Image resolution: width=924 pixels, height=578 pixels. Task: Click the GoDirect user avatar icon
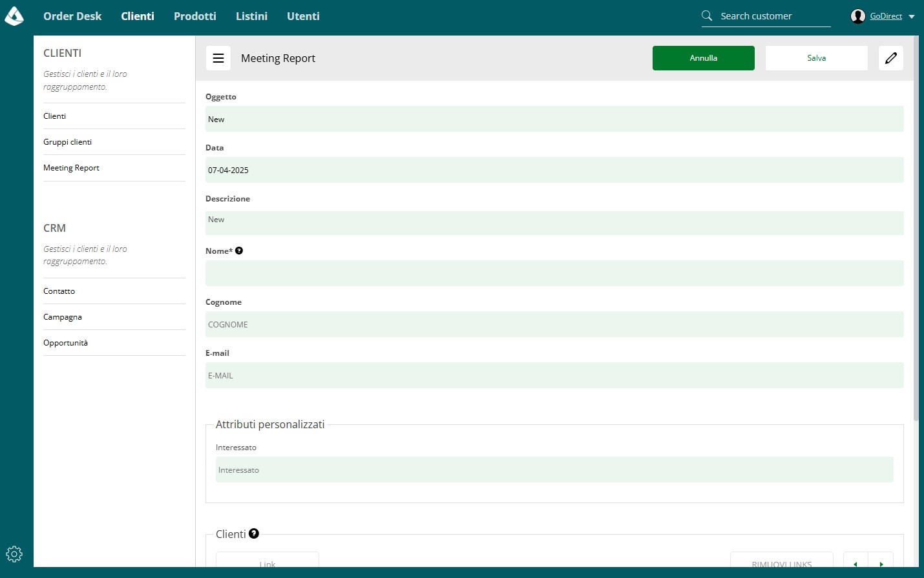click(x=858, y=16)
